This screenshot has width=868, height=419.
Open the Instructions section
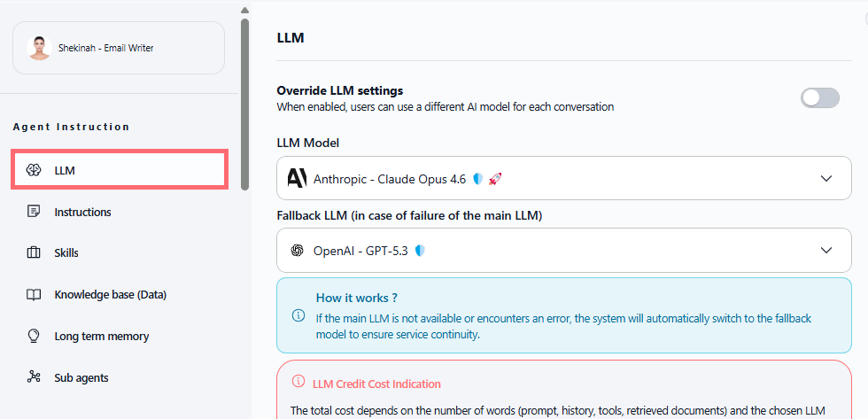[82, 212]
